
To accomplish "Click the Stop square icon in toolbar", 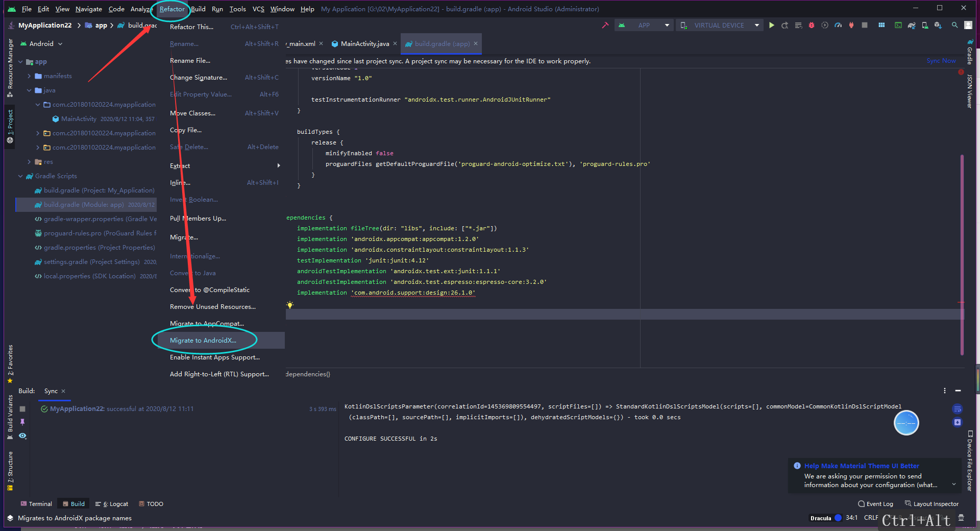I will (865, 25).
